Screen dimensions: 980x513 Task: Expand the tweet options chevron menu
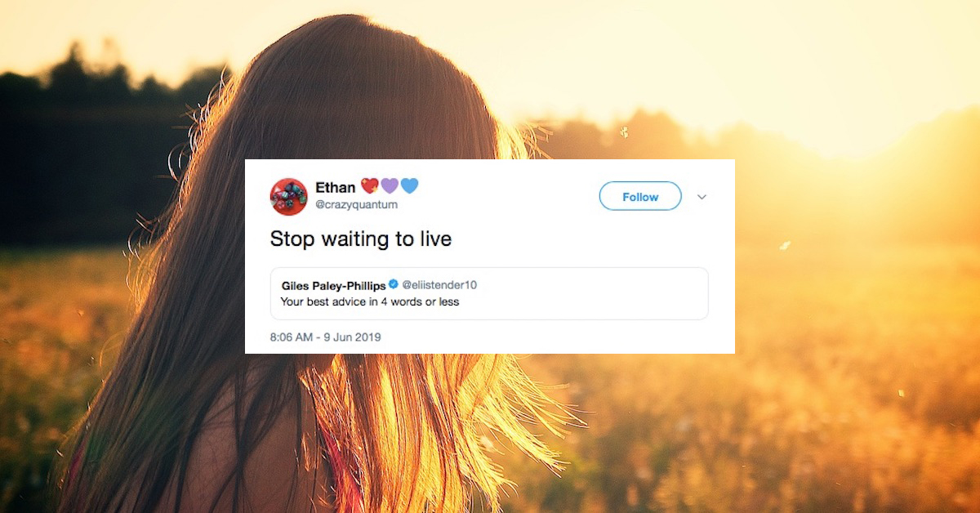coord(702,197)
